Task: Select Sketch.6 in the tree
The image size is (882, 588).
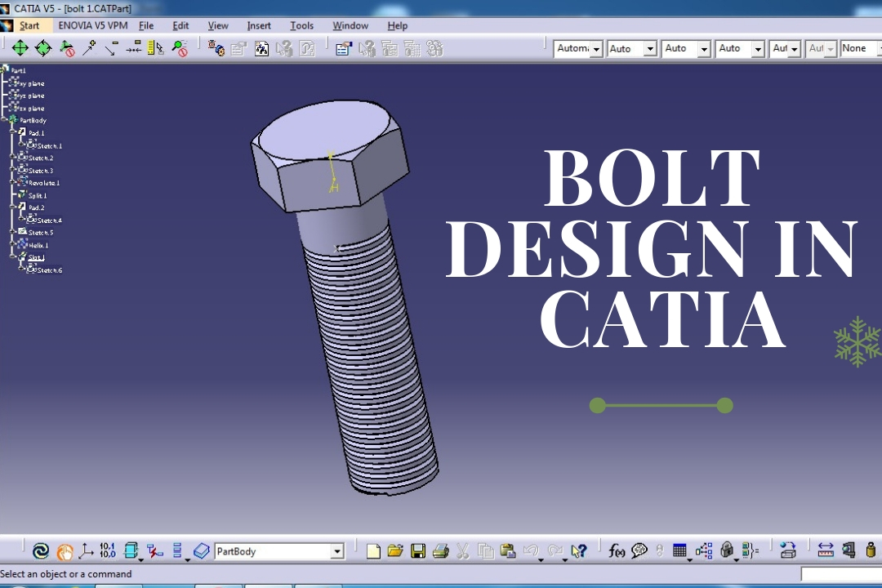Action: (x=50, y=270)
